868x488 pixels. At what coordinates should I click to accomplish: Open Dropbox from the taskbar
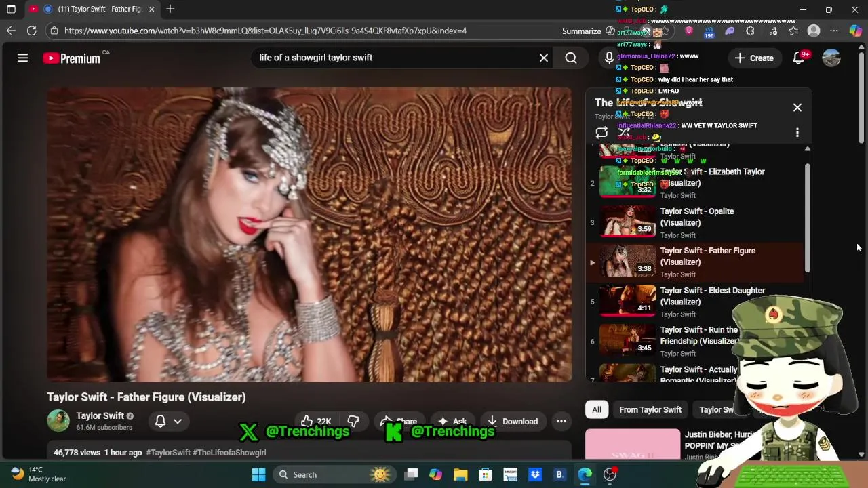point(534,474)
